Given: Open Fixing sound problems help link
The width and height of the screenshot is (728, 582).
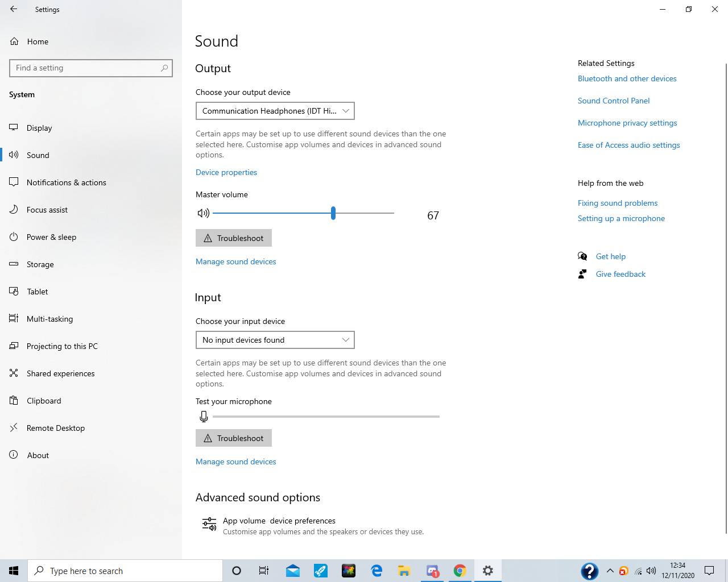Looking at the screenshot, I should (x=618, y=203).
